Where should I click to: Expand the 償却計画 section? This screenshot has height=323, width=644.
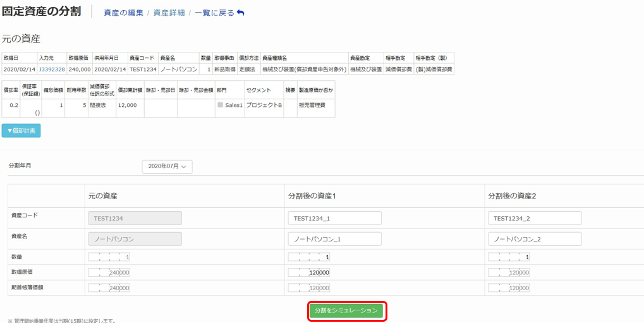tap(21, 131)
